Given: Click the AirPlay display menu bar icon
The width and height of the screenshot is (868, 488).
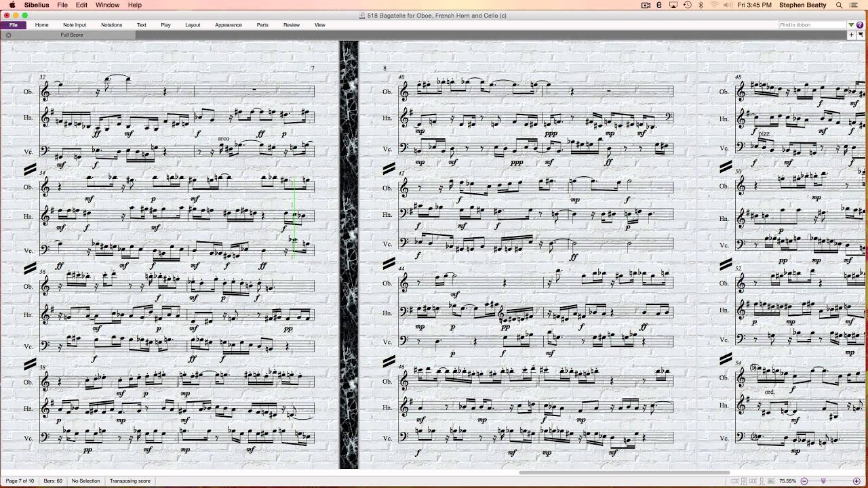Looking at the screenshot, I should pos(673,5).
